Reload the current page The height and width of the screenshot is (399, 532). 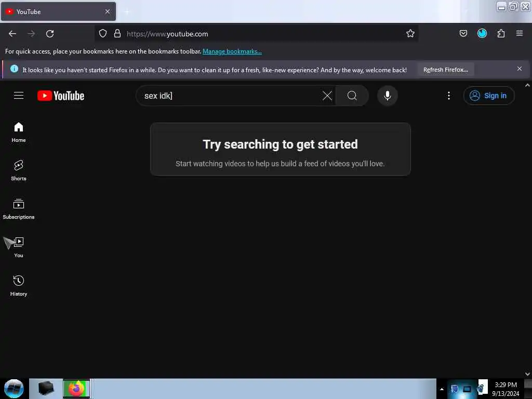tap(50, 34)
